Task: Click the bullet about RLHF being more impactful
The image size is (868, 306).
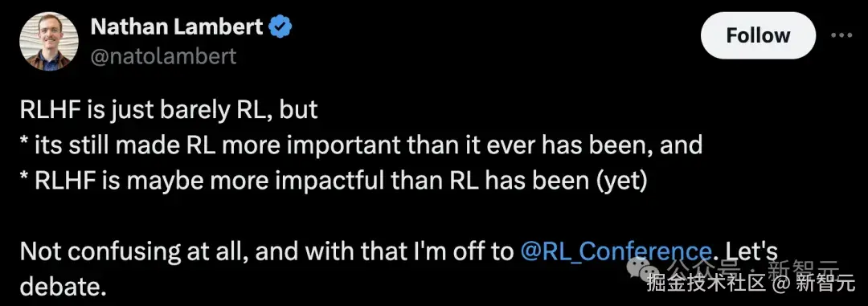Action: point(334,181)
